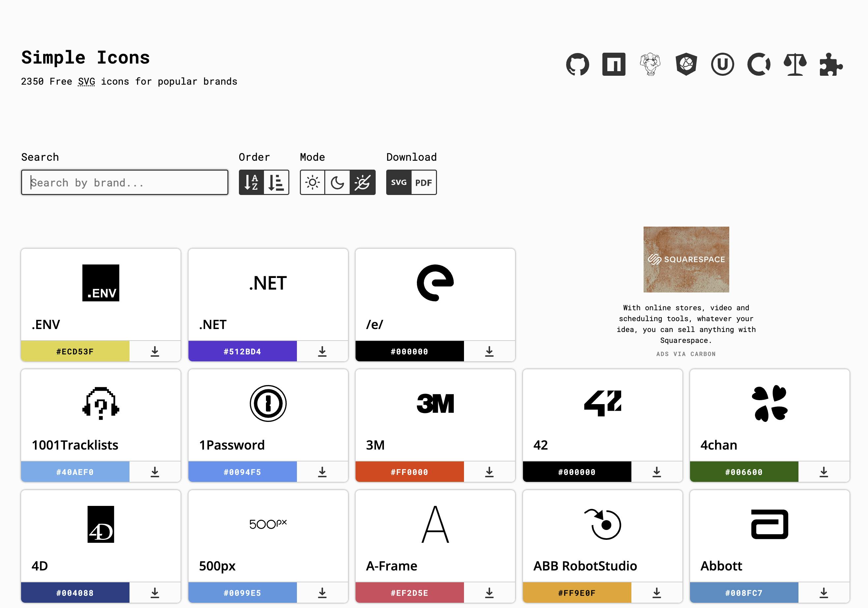Download the 1001Tracklists icon
This screenshot has height=608, width=868.
point(155,472)
